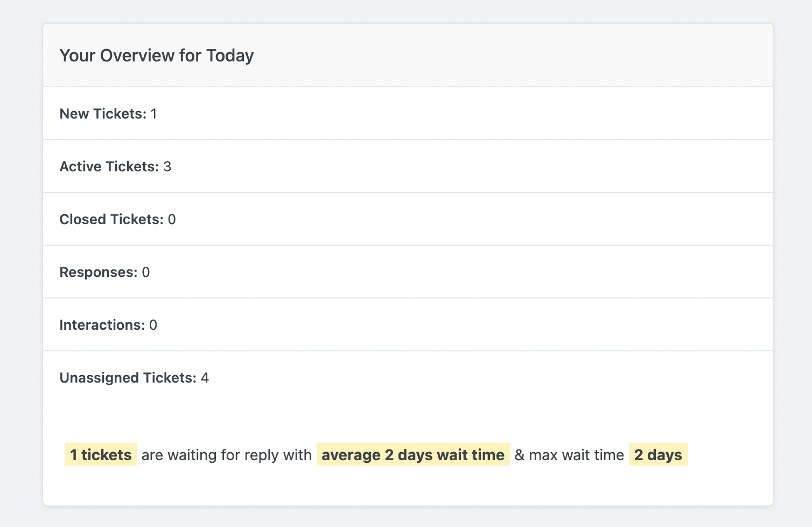Select the Responses label
This screenshot has width=812, height=527.
[98, 272]
